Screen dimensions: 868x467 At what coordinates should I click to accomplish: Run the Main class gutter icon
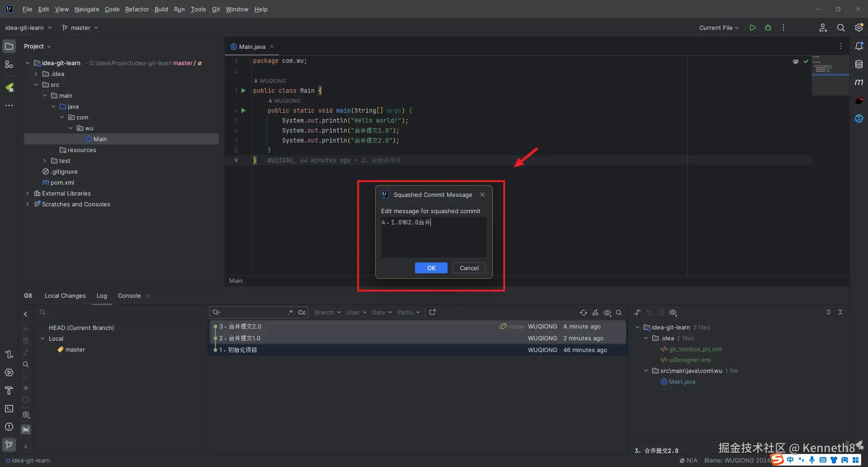243,91
